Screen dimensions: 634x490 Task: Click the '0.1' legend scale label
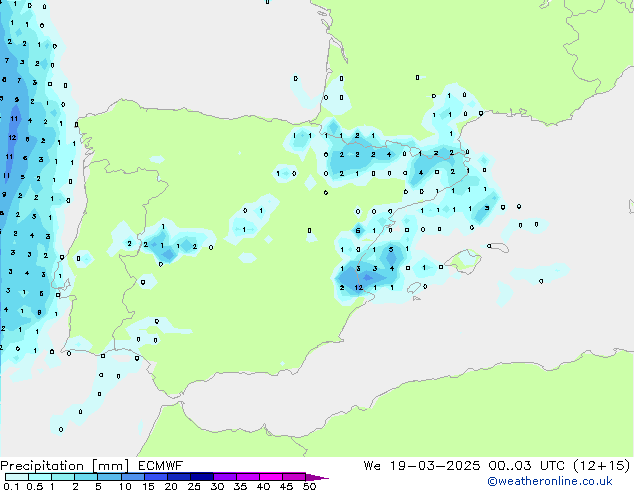(11, 486)
